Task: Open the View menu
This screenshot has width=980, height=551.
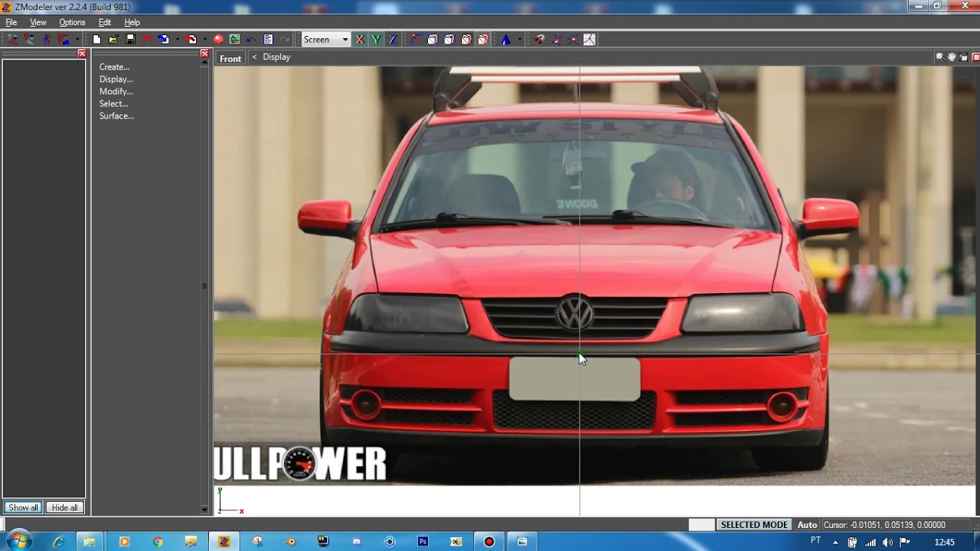Action: tap(38, 22)
